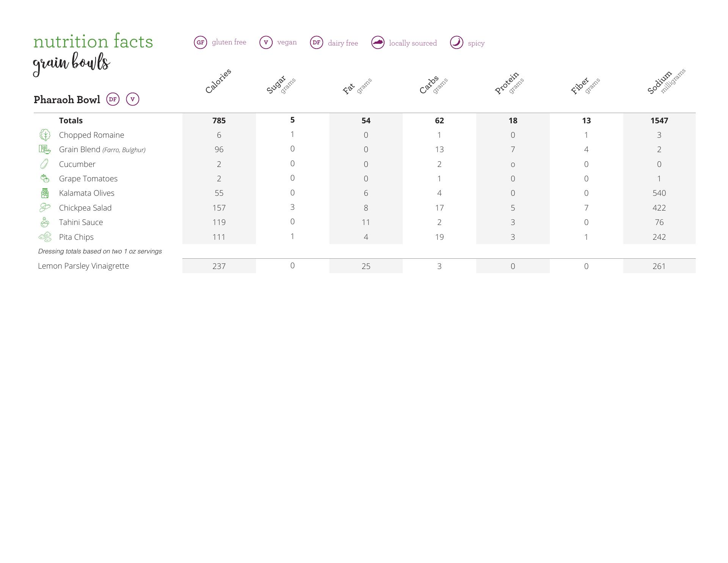This screenshot has height=563, width=728.
Task: Click the Calories column header
Action: coord(218,81)
